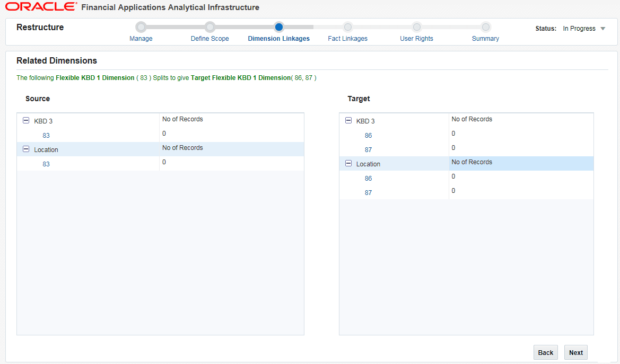Click No of Records in Source Location row

point(182,148)
